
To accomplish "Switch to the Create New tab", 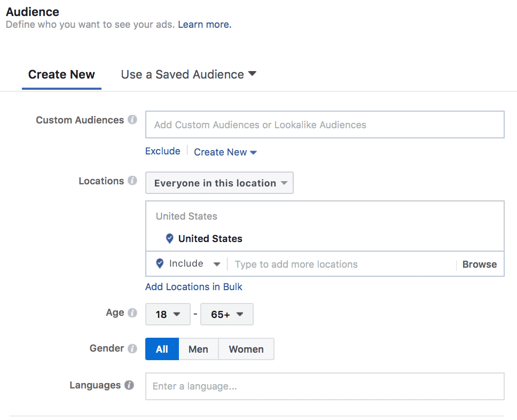I will coord(61,75).
